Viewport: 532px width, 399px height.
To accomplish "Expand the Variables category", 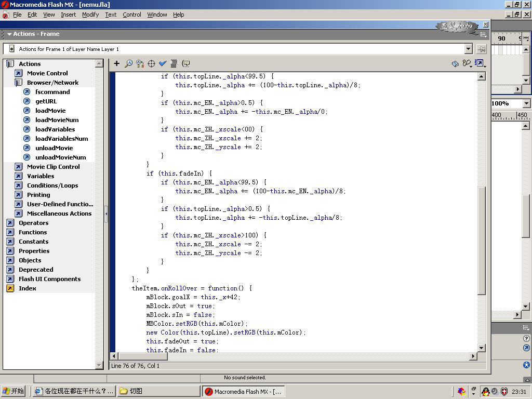I will click(x=18, y=176).
